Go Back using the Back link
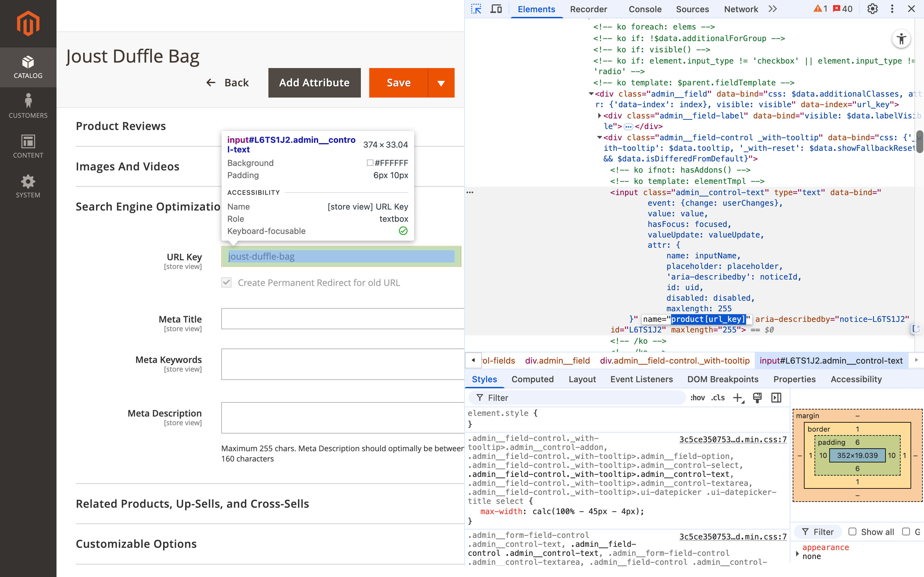The height and width of the screenshot is (577, 924). tap(228, 83)
